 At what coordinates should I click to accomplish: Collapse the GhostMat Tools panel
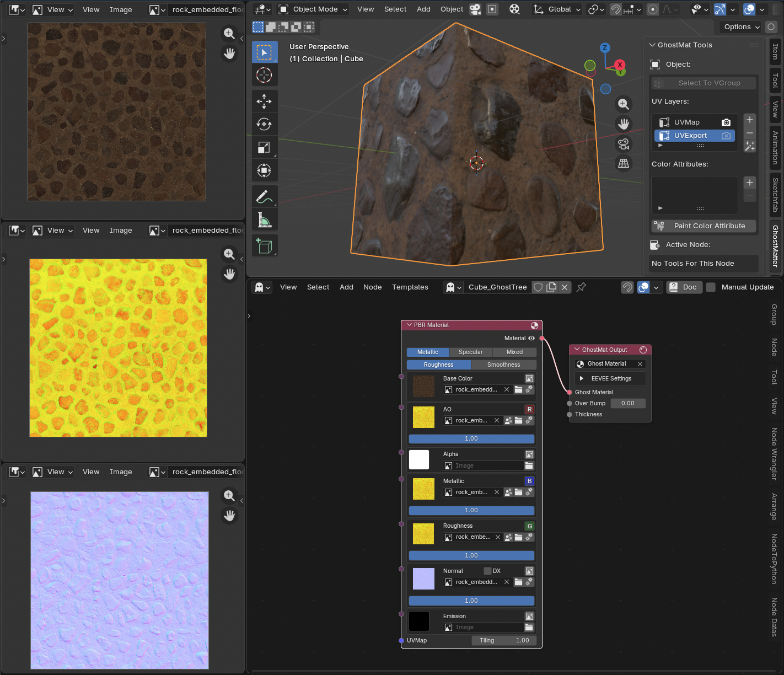coord(653,45)
